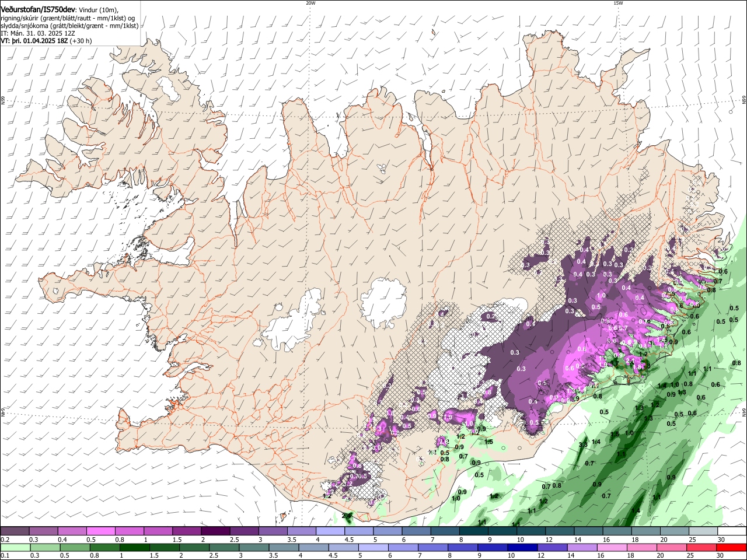Select the dark teal top-row legend swatch starting at 8
This screenshot has height=560, width=747.
click(473, 531)
